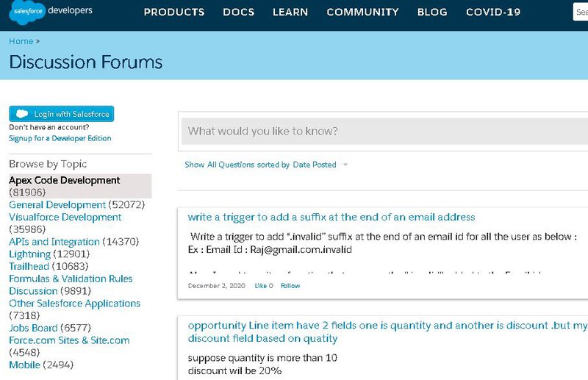Browse Other Salesforce Applications topic
588x380 pixels.
75,303
